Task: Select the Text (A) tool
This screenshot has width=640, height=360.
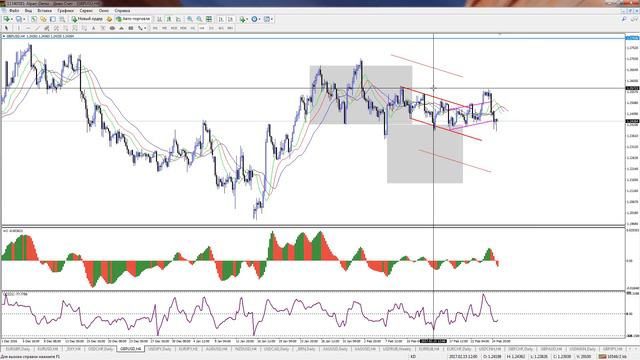Action: pyautogui.click(x=93, y=28)
